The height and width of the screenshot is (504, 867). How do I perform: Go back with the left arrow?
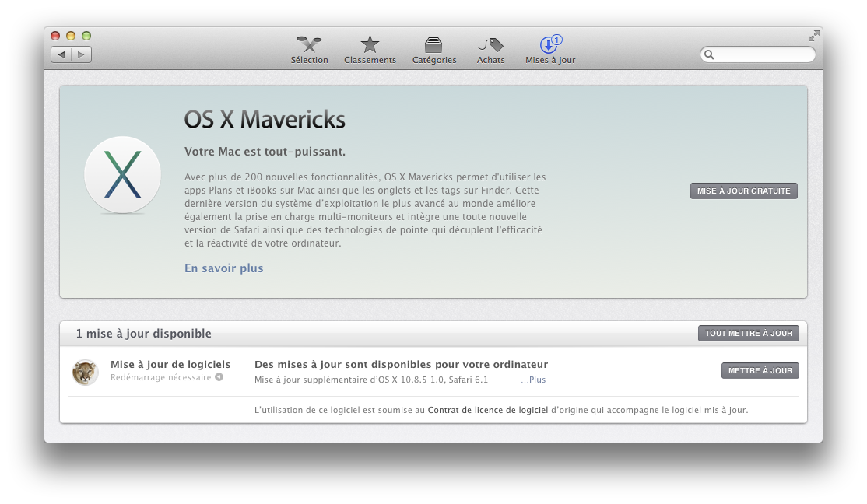click(61, 54)
